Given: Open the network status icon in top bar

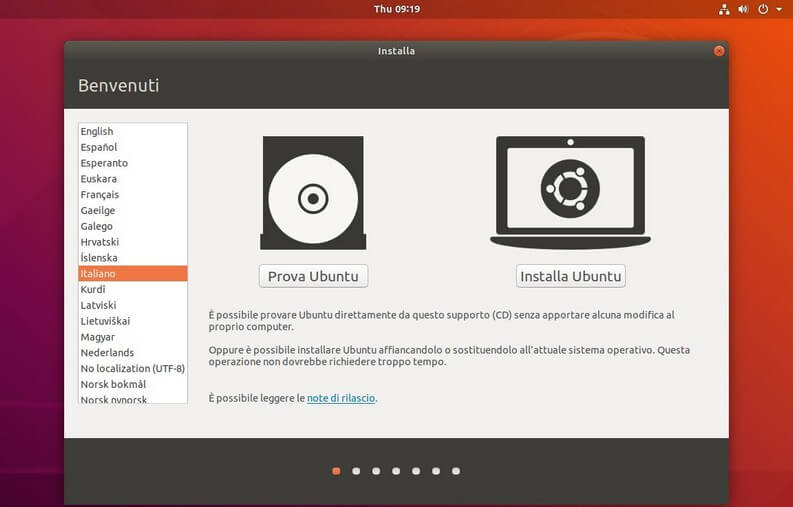Looking at the screenshot, I should (x=724, y=9).
